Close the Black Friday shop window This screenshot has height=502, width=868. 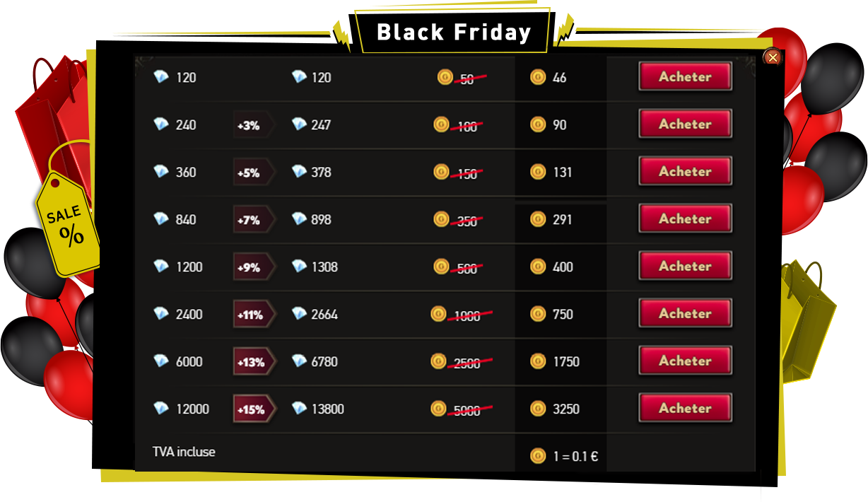pos(773,57)
